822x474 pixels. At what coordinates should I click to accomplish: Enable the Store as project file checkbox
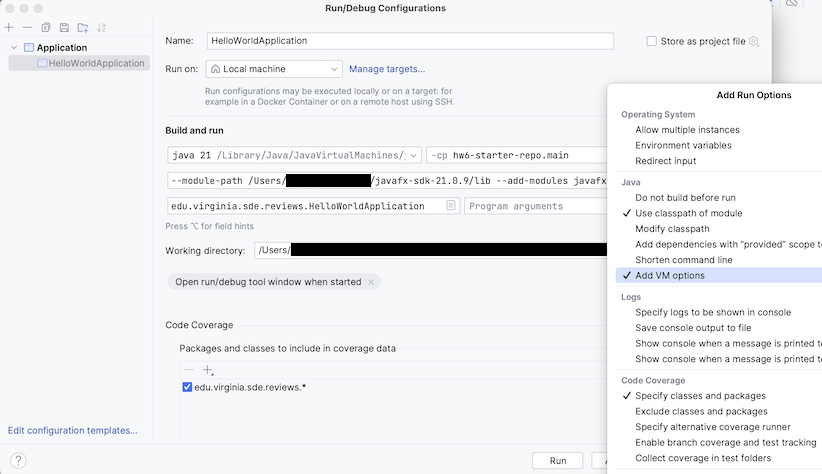[x=652, y=41]
